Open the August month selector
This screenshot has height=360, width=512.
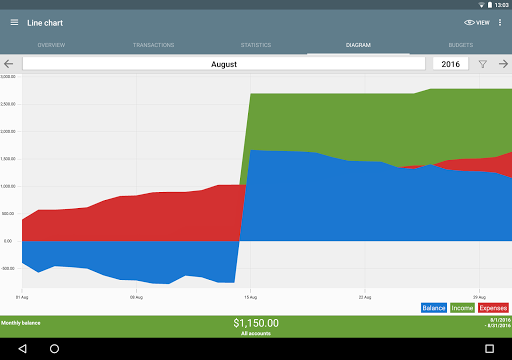coord(224,64)
